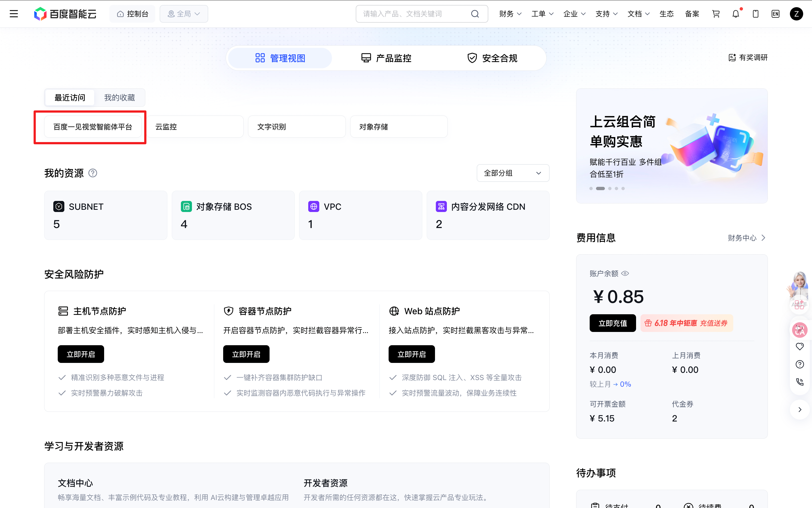Click the purple VPC icon
The image size is (812, 508).
(313, 207)
